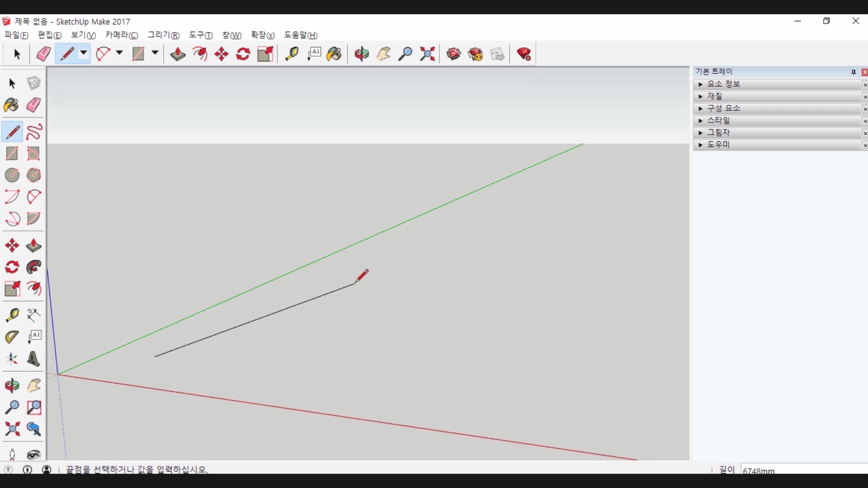Activate the Follow Me tool
The image size is (868, 488).
34,267
